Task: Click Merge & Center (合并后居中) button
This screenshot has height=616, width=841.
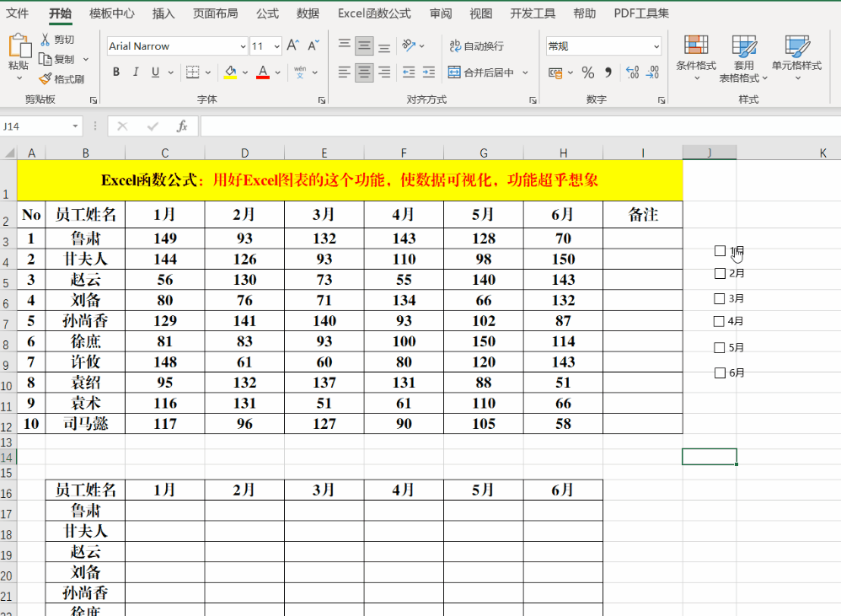Action: coord(481,72)
